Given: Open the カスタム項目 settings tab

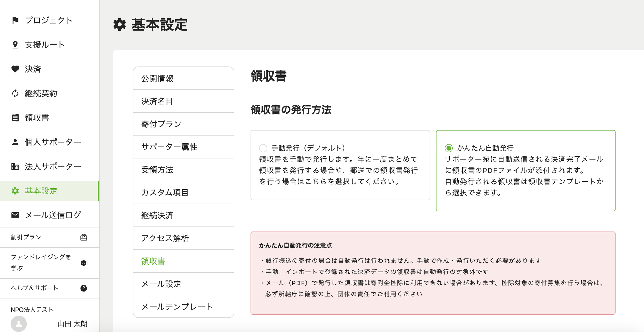Looking at the screenshot, I should click(184, 193).
